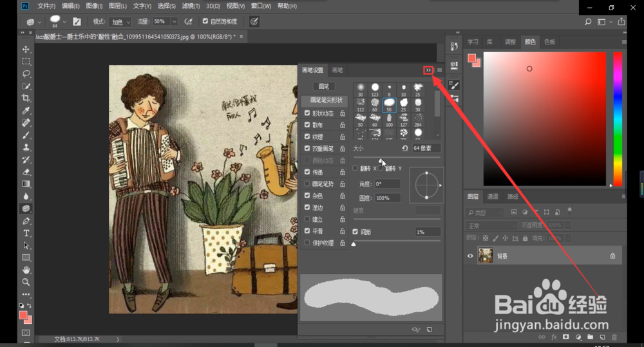Click the 角度 0° input field
This screenshot has height=347, width=644.
tap(387, 184)
